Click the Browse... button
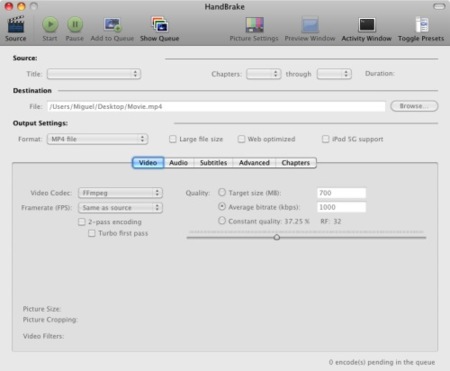The width and height of the screenshot is (450, 371). [414, 106]
